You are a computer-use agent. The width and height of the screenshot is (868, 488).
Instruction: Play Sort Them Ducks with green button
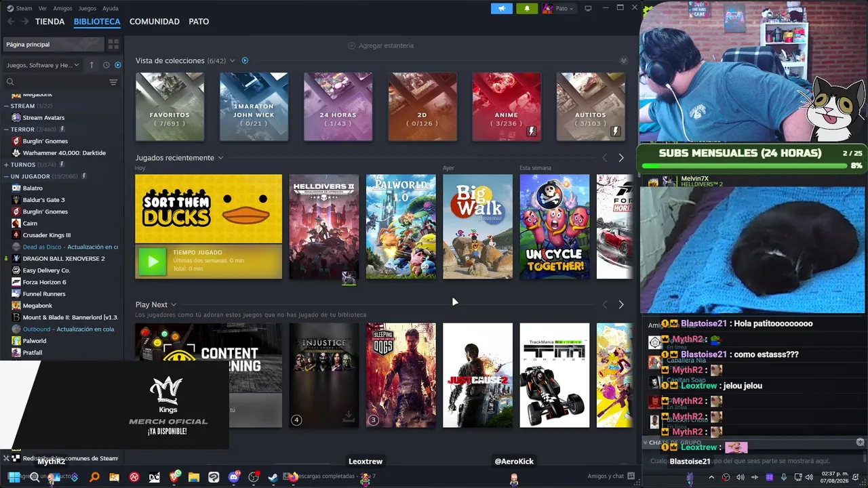[153, 262]
